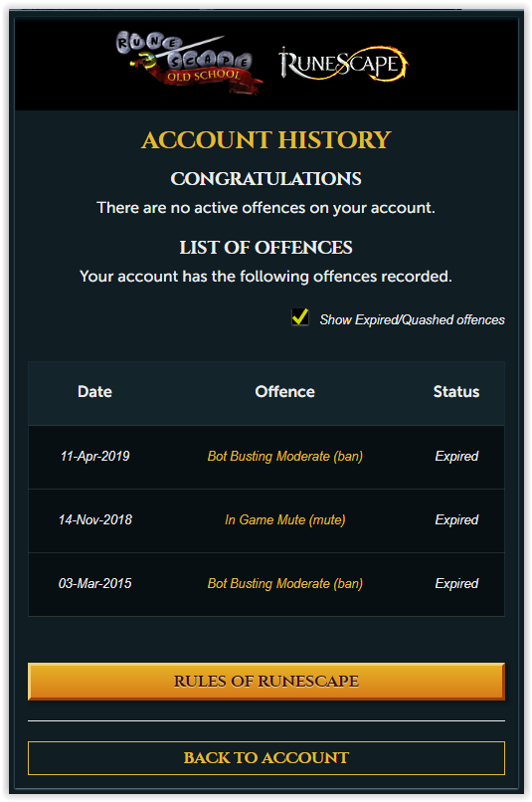The image size is (532, 802).
Task: Click the Offence column header
Action: pos(285,392)
